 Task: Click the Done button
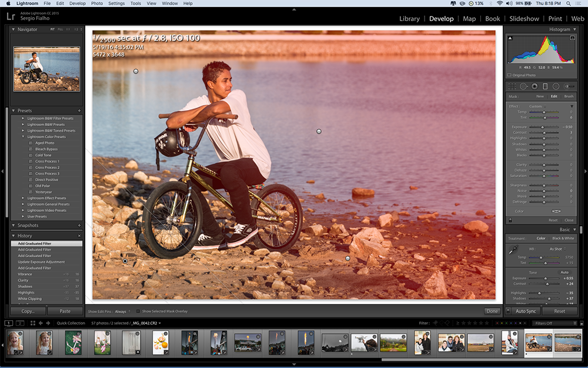click(x=492, y=311)
